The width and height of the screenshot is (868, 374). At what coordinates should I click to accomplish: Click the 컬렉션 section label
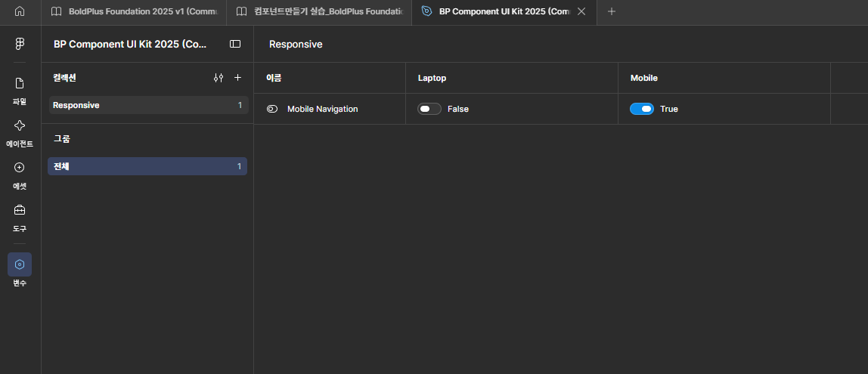[x=65, y=78]
